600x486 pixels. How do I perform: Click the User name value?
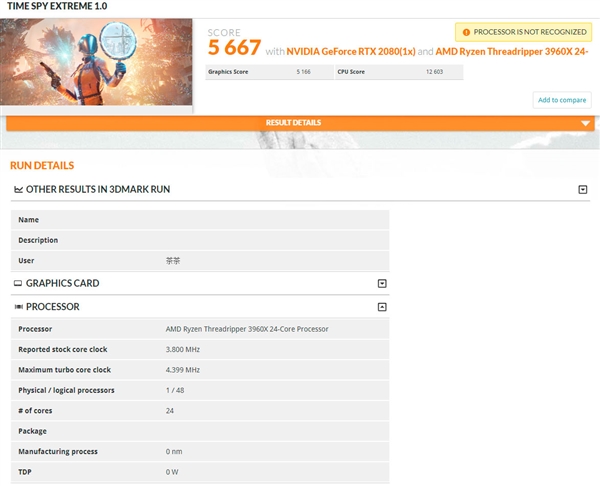173,261
